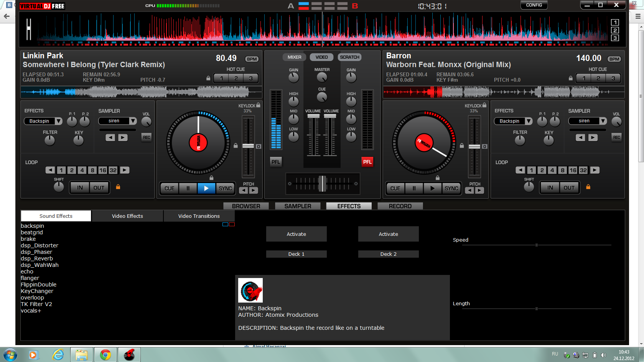
Task: Trigger left deck hot cue 1
Action: pos(221,78)
